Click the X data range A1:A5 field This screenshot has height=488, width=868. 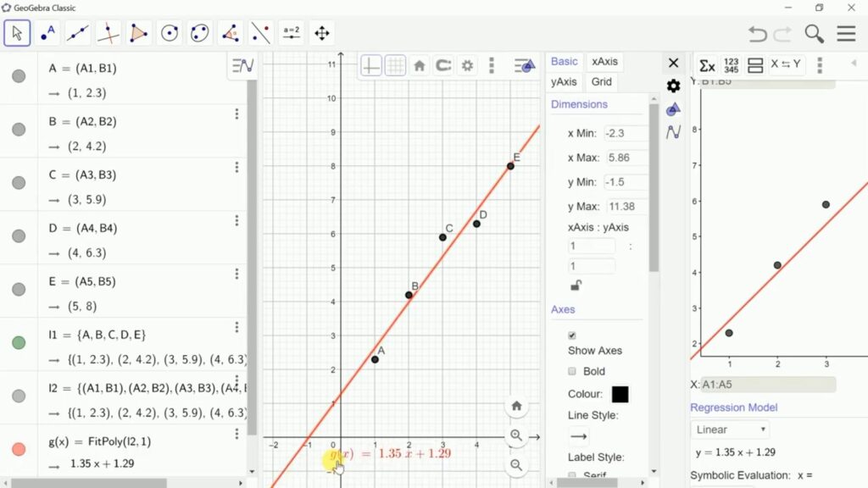(768, 385)
